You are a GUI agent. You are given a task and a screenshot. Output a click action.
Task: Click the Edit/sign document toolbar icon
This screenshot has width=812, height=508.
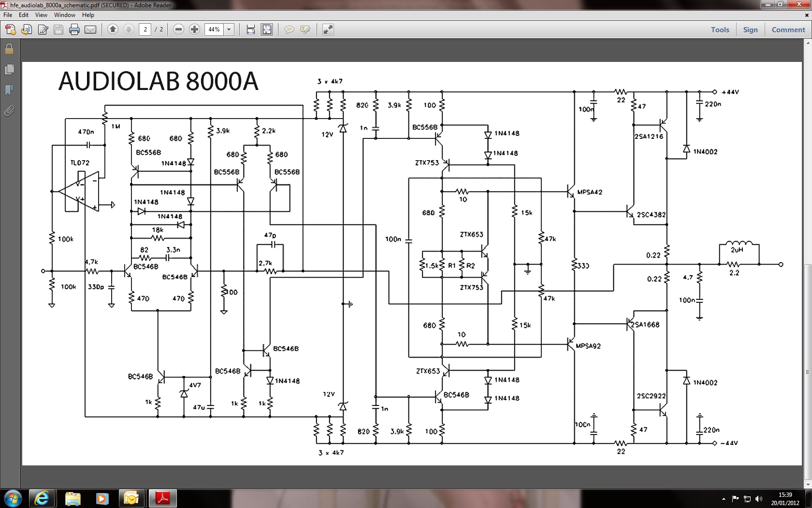point(43,30)
